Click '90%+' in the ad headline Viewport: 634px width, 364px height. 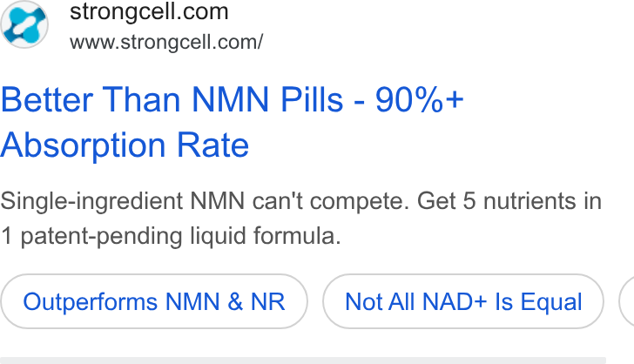pyautogui.click(x=419, y=99)
